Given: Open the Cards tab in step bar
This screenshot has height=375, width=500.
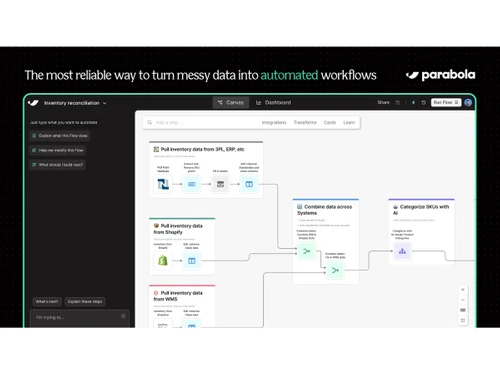Looking at the screenshot, I should 330,122.
